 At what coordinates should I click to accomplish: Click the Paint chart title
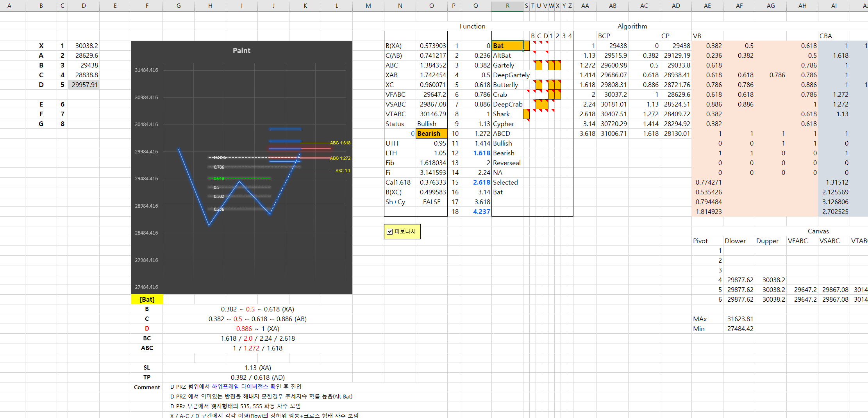coord(241,51)
